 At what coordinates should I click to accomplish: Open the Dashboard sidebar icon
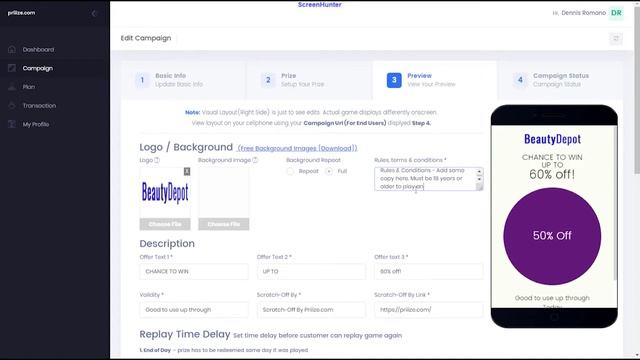pos(12,49)
